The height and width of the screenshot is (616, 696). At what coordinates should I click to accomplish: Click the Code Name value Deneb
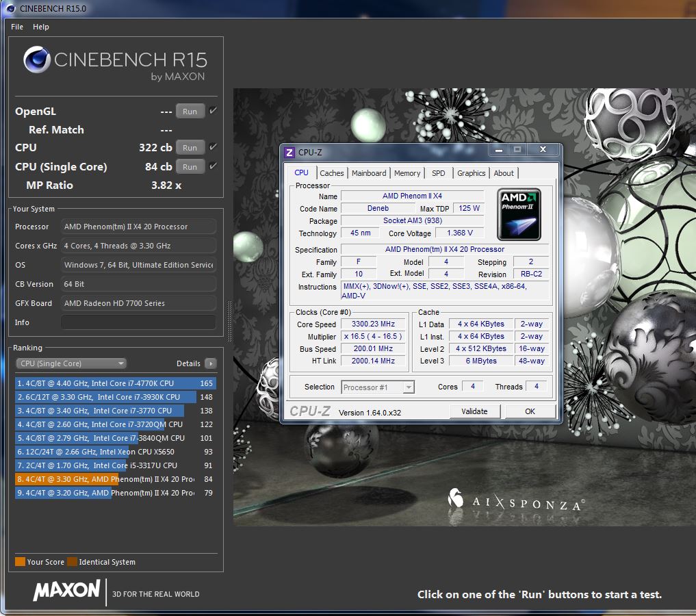[x=378, y=208]
